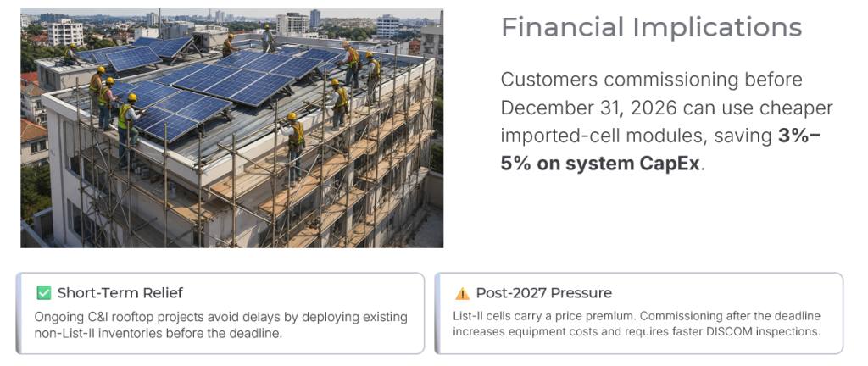
Task: Click the 'Commissioning after the deadline' text
Action: coord(730,316)
